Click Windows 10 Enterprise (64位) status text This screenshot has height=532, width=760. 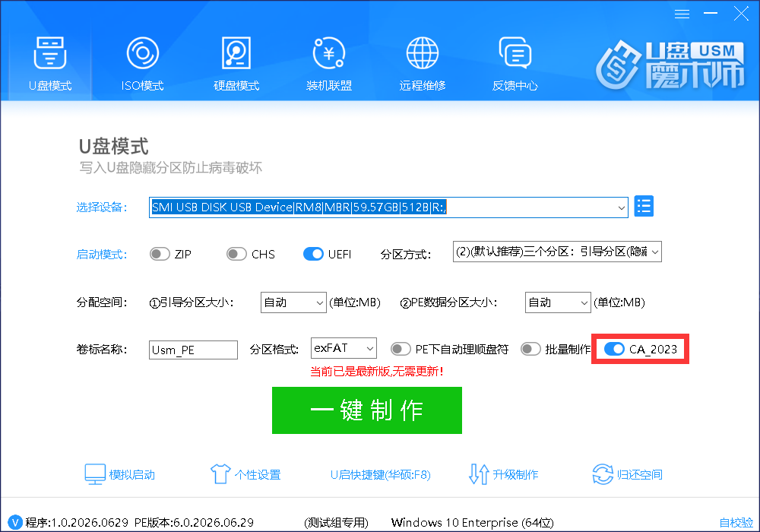tap(472, 522)
